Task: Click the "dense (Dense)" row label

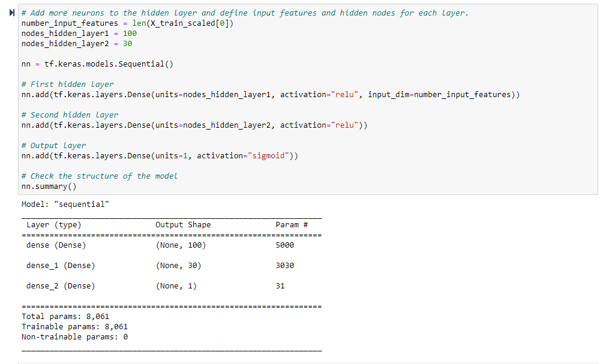Action: (56, 245)
